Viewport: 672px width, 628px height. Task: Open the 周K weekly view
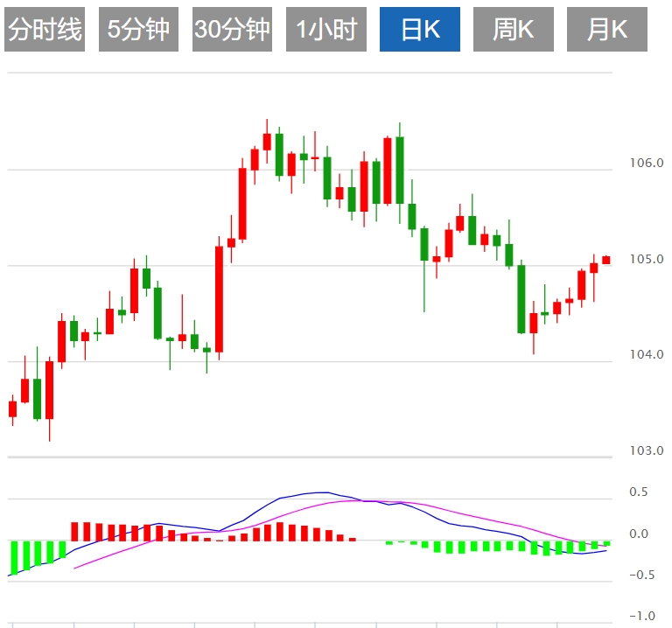click(513, 31)
